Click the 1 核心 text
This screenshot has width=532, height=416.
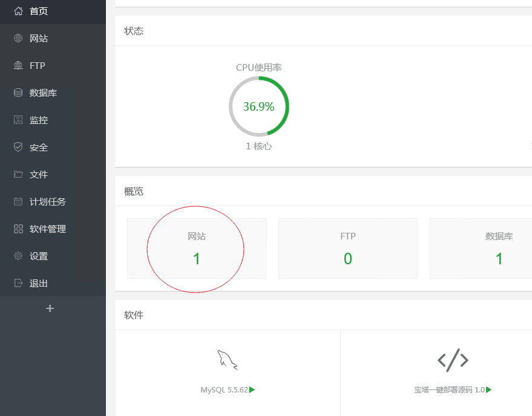[258, 146]
